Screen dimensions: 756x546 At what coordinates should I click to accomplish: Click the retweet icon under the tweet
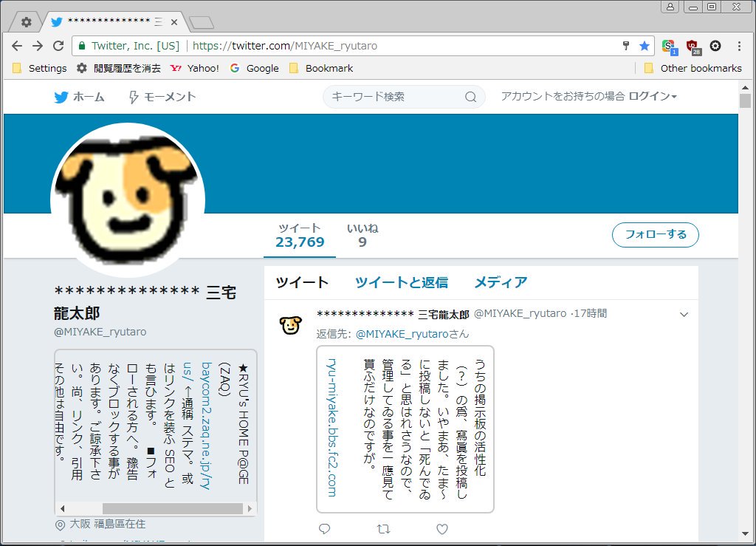[383, 529]
